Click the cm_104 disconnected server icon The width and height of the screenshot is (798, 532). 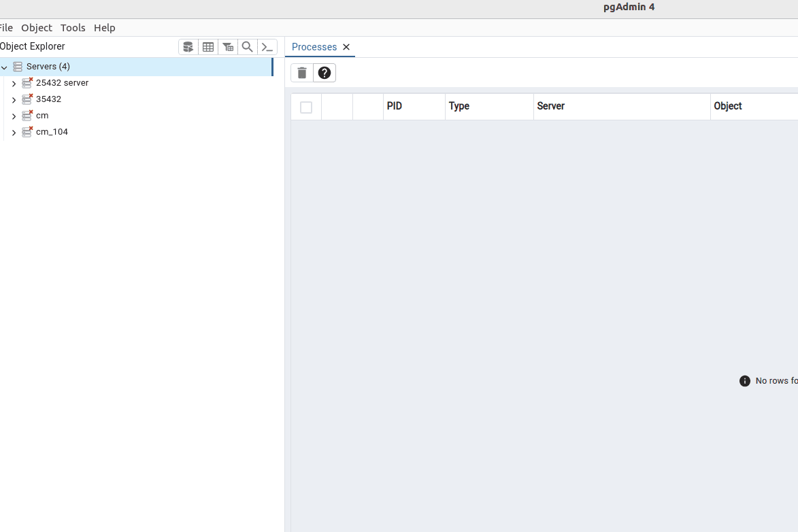(x=27, y=132)
